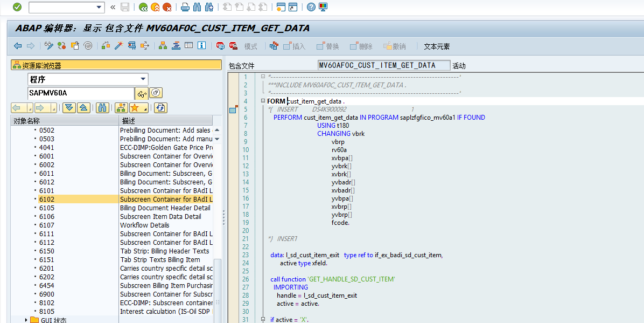Toggle the Fullscreen on/off icon
Image resolution: width=644 pixels, height=323 pixels.
(x=188, y=46)
